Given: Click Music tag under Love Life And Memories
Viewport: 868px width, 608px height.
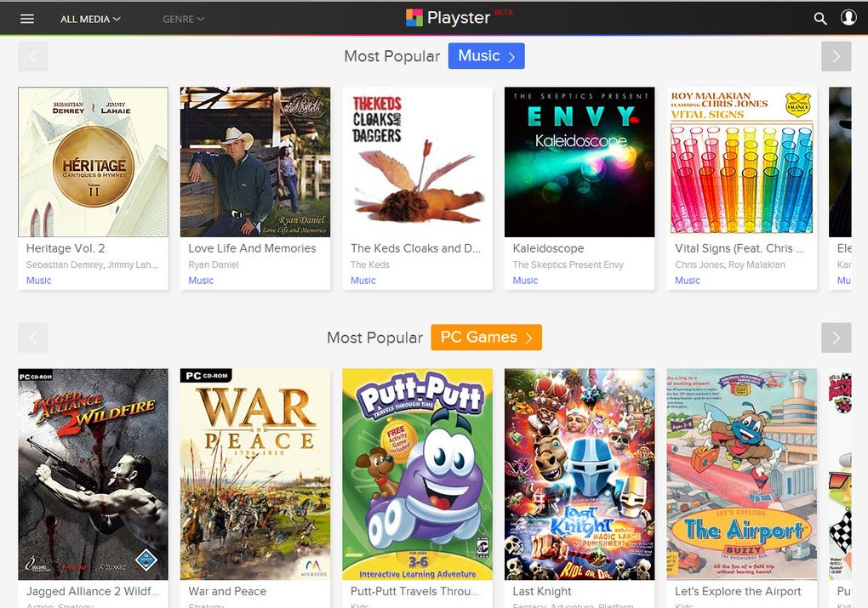Looking at the screenshot, I should coord(201,281).
